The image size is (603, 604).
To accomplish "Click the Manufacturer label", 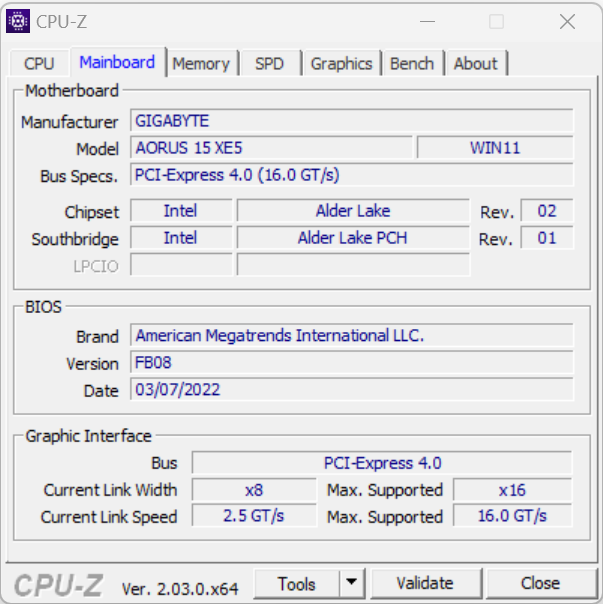I will pyautogui.click(x=70, y=122).
